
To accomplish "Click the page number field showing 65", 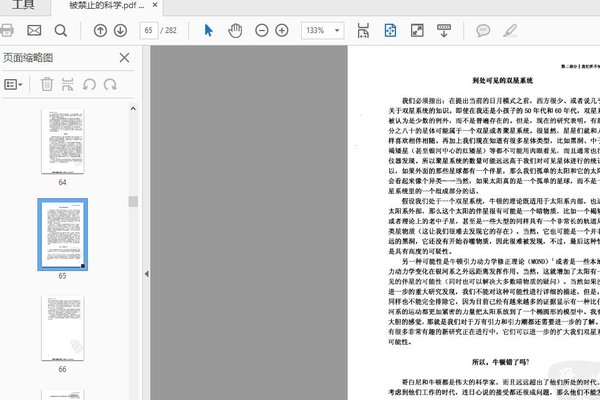I will pyautogui.click(x=152, y=31).
